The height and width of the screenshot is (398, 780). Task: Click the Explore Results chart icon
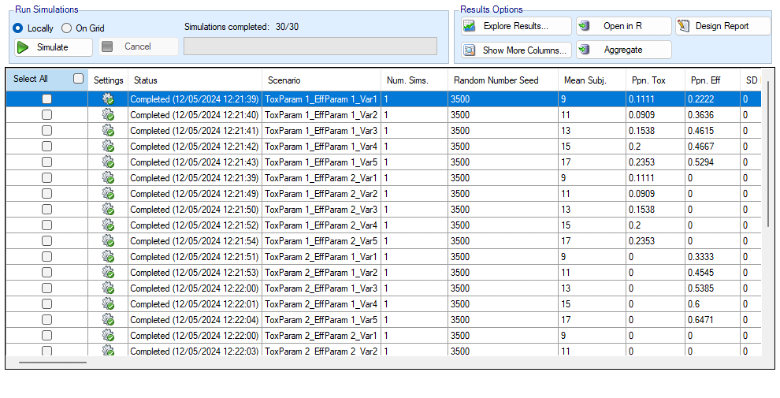pyautogui.click(x=469, y=26)
